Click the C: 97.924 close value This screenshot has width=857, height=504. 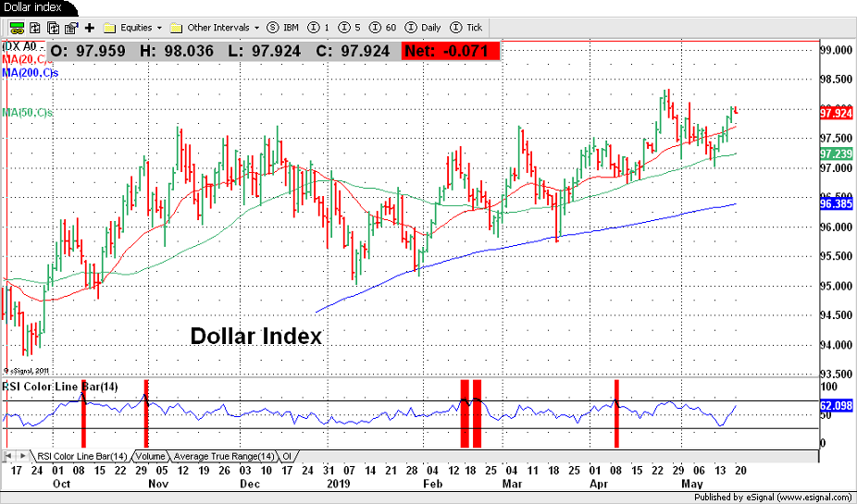(x=353, y=52)
